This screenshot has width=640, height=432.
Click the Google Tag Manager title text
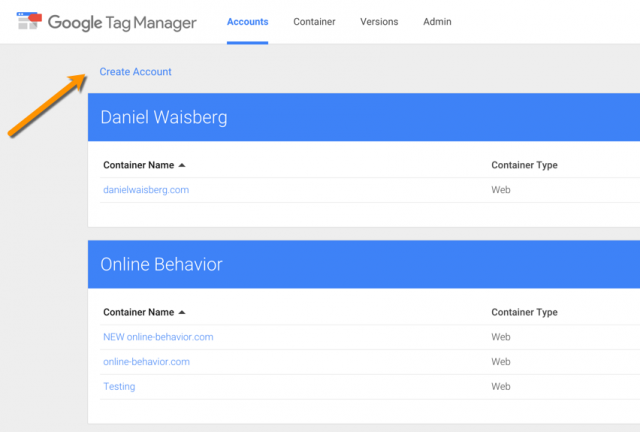pyautogui.click(x=122, y=23)
